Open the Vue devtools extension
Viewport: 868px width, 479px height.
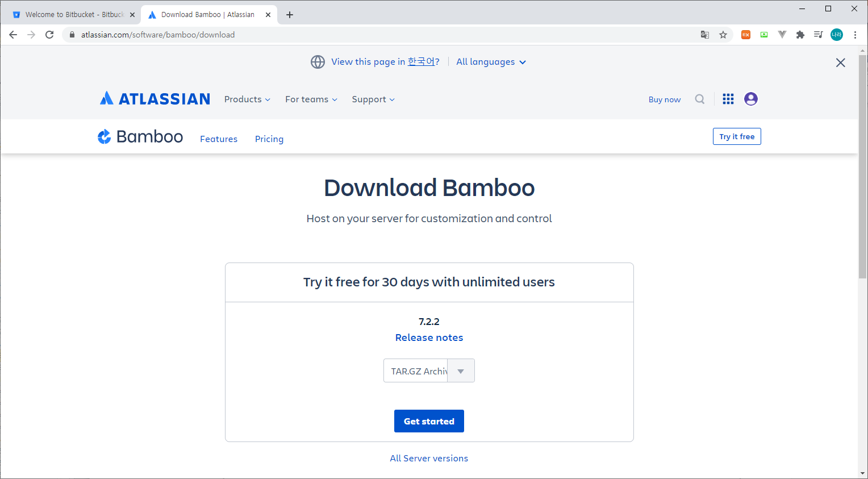(782, 35)
